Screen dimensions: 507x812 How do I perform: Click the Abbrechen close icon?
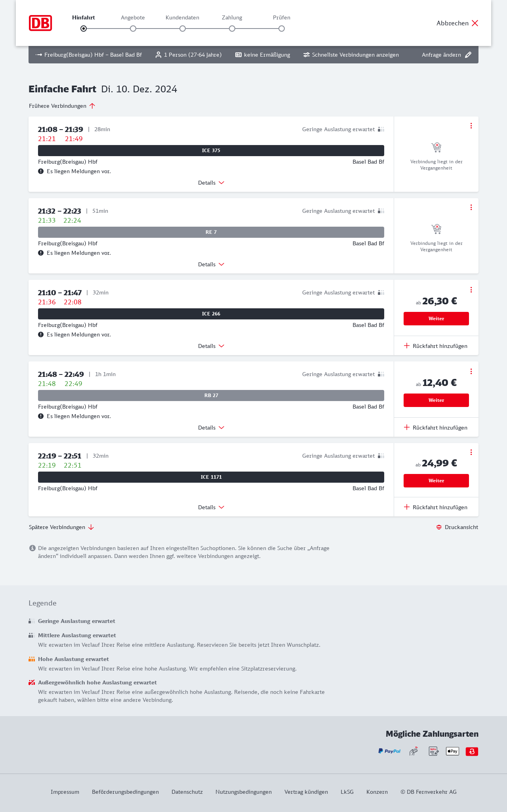tap(475, 23)
